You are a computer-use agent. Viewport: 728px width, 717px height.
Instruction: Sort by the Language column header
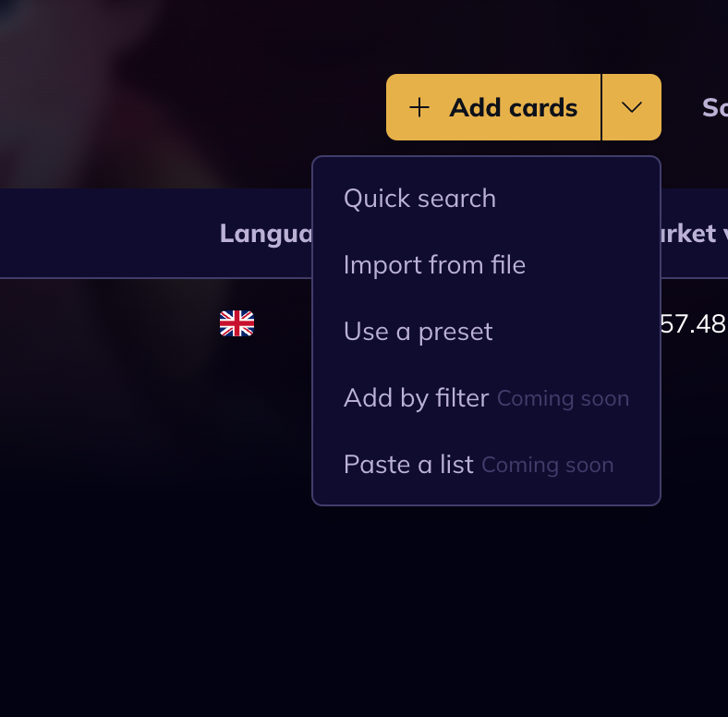coord(265,233)
